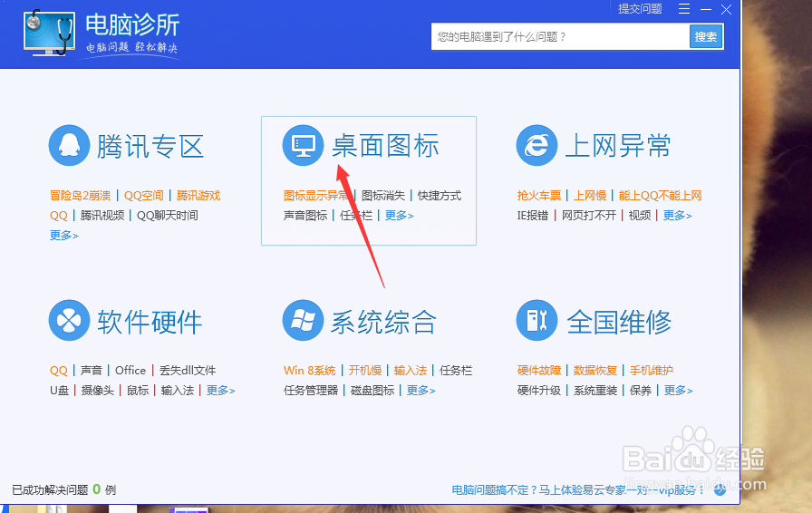This screenshot has width=812, height=513.
Task: Open the 系统重装 link
Action: coord(595,391)
